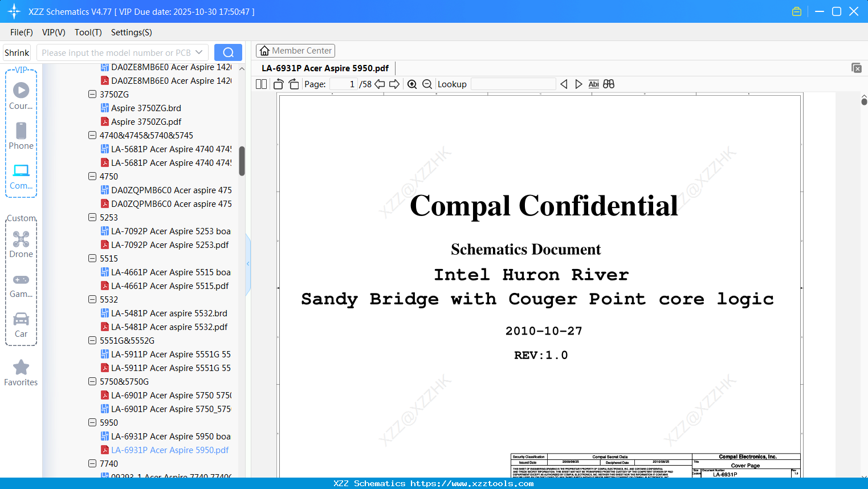Collapse the 3750ZG folder
The width and height of the screenshot is (868, 489).
point(92,94)
